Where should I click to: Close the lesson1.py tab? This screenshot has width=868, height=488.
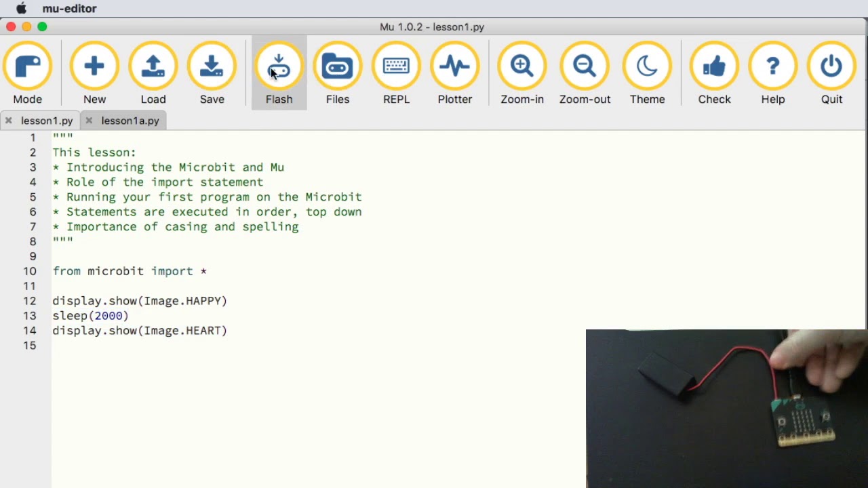coord(9,121)
